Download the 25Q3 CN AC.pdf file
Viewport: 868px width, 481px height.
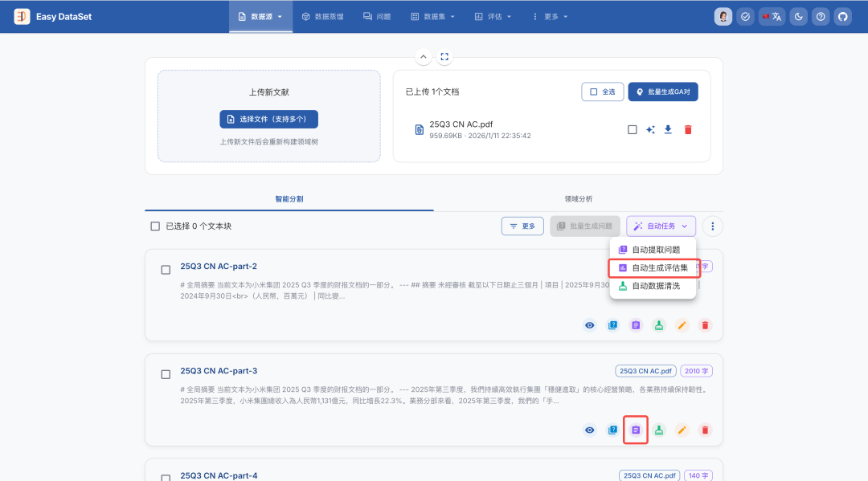coord(668,129)
